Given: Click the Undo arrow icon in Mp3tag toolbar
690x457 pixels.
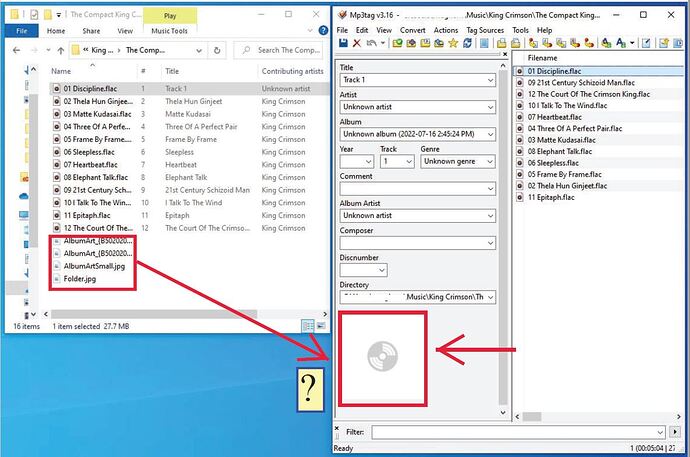Looking at the screenshot, I should point(372,43).
